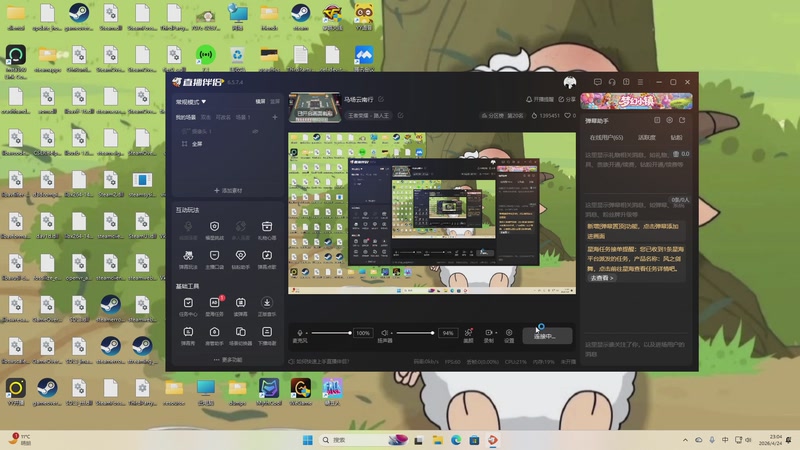The image size is (800, 450).
Task: Click the user avatar in title bar
Action: coord(570,82)
